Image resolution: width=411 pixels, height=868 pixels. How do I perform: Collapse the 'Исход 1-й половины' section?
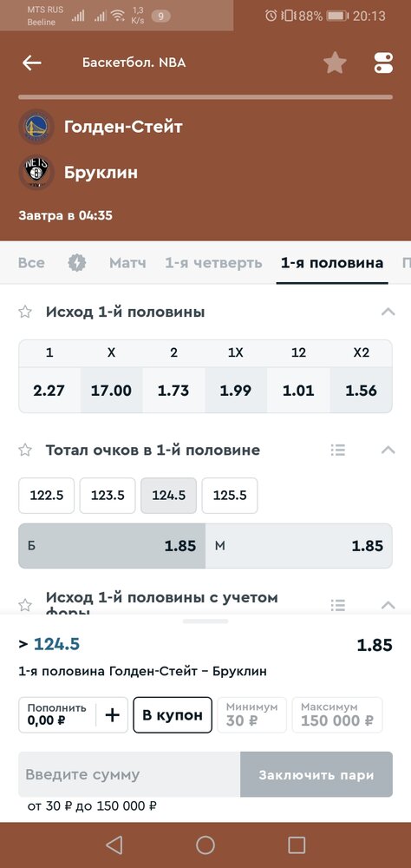tap(388, 312)
